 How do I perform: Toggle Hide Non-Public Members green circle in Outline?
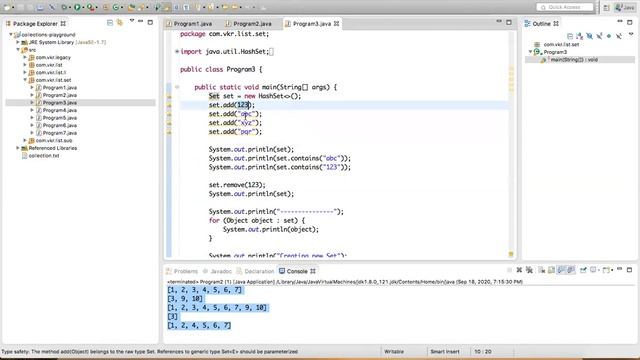pyautogui.click(x=609, y=36)
